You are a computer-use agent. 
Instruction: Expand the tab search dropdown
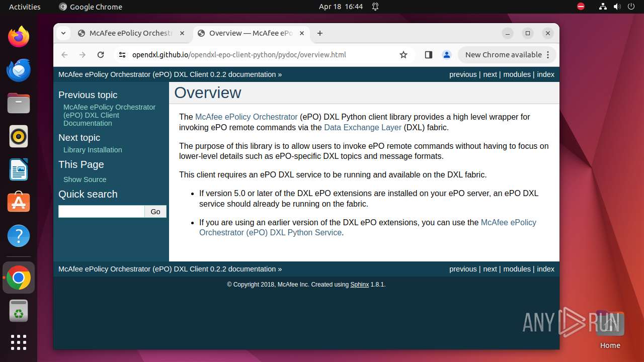pyautogui.click(x=63, y=33)
